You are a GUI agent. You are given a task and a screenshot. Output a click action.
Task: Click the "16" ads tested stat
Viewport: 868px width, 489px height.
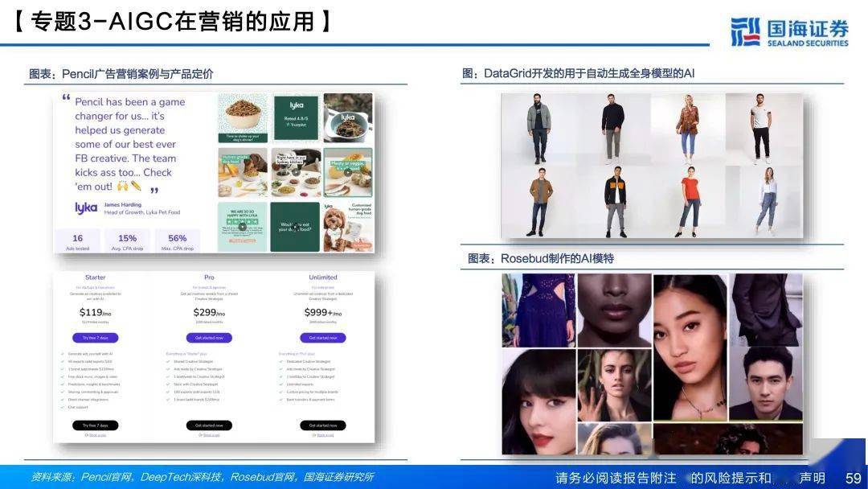pyautogui.click(x=77, y=241)
